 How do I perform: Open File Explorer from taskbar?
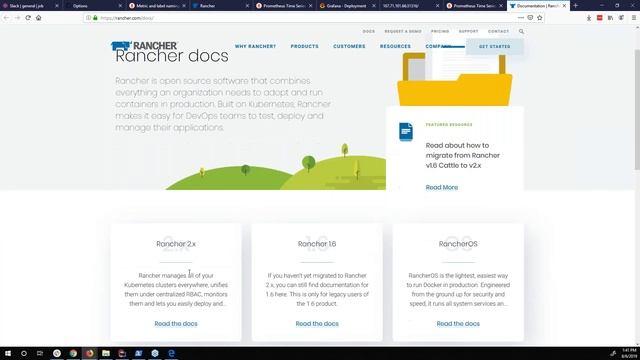coord(106,353)
